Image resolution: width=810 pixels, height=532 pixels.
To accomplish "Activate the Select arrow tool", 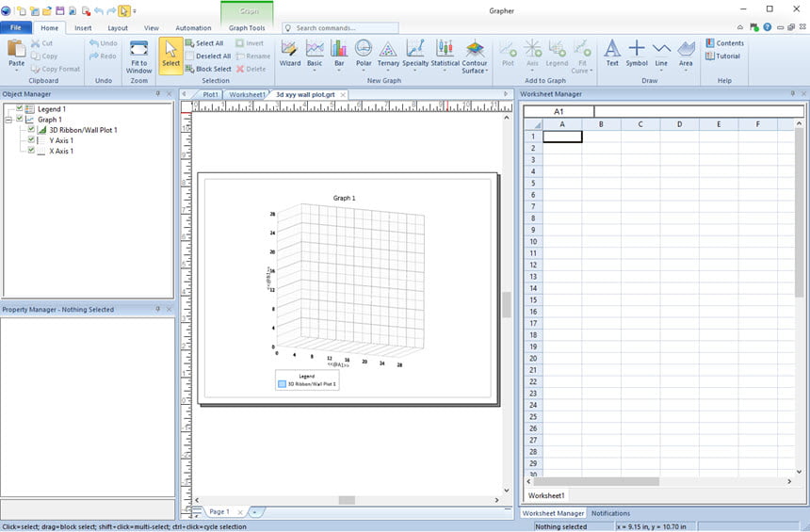I will coord(171,56).
